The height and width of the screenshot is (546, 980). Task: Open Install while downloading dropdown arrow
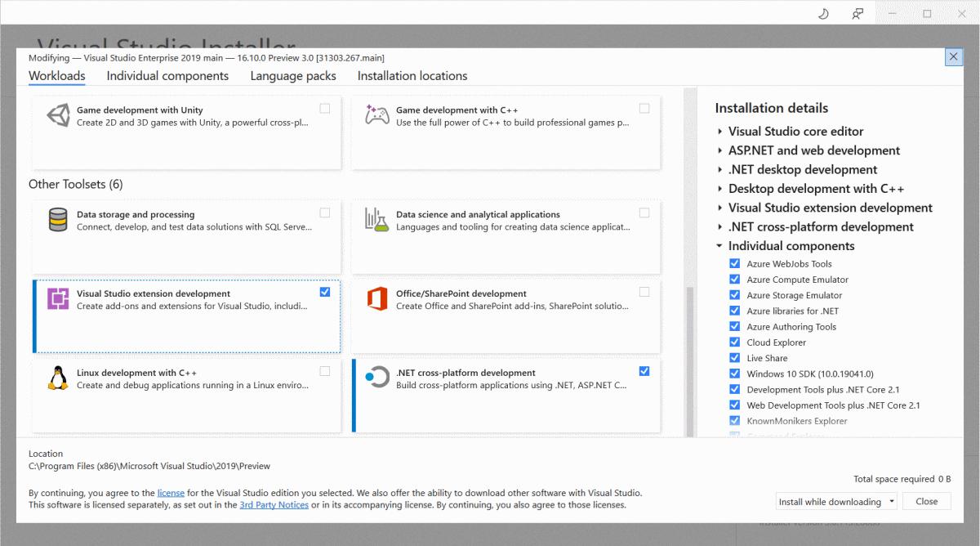pyautogui.click(x=891, y=502)
